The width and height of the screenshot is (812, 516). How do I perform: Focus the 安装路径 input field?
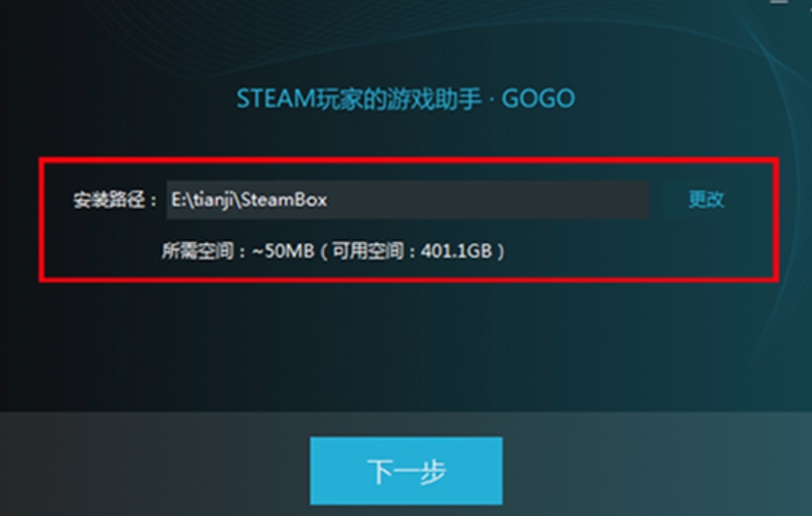[x=407, y=200]
